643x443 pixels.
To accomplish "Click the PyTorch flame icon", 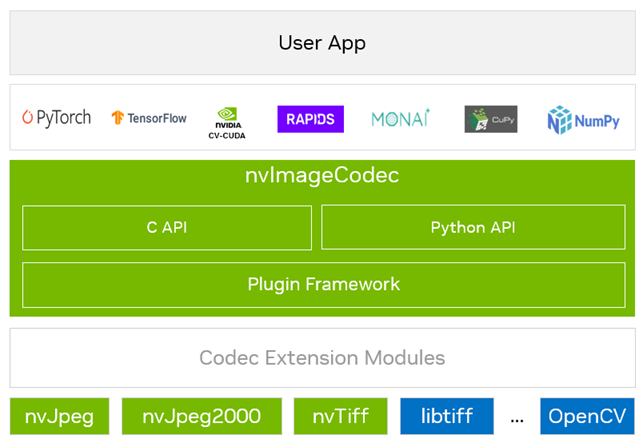I will pos(28,118).
